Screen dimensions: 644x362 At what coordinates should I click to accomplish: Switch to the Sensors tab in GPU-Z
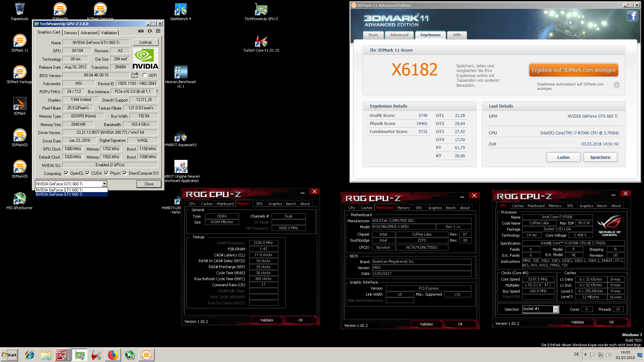point(70,33)
